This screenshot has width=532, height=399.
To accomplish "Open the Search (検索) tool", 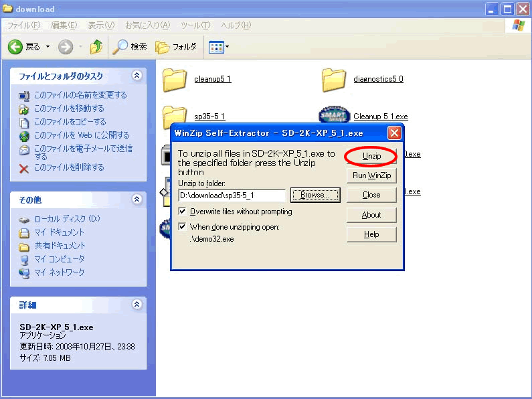I will [x=130, y=47].
